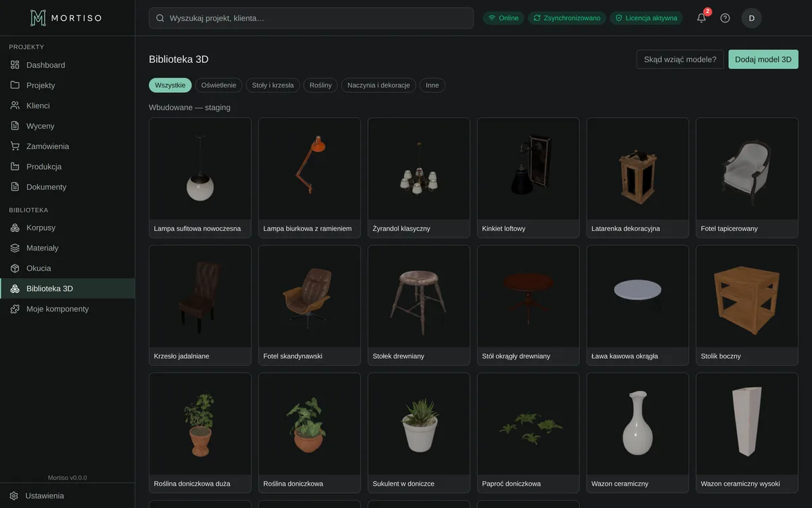The height and width of the screenshot is (508, 812).
Task: Click the Dodaj model 3D button
Action: tap(763, 60)
